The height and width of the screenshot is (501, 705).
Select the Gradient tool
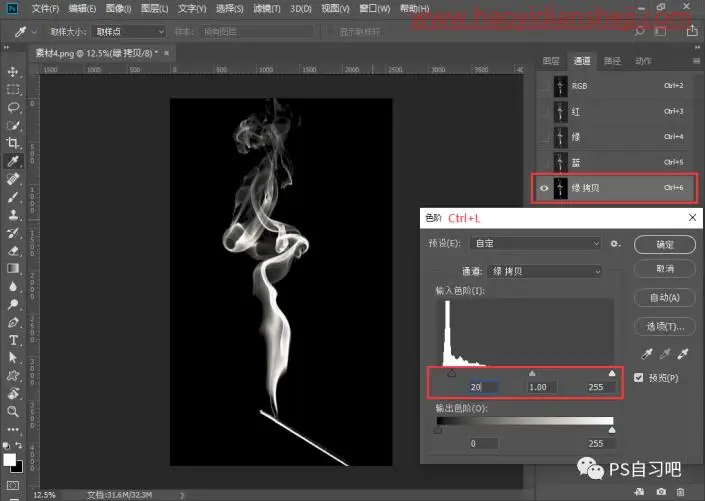[13, 268]
